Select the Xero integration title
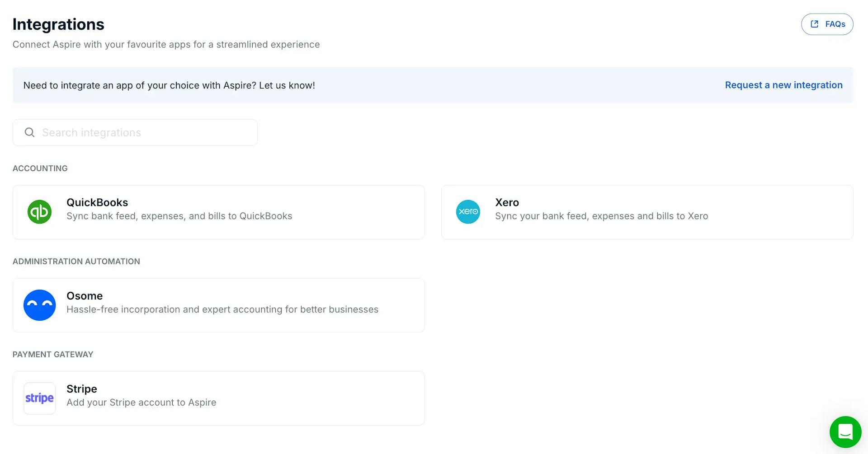 pyautogui.click(x=507, y=202)
